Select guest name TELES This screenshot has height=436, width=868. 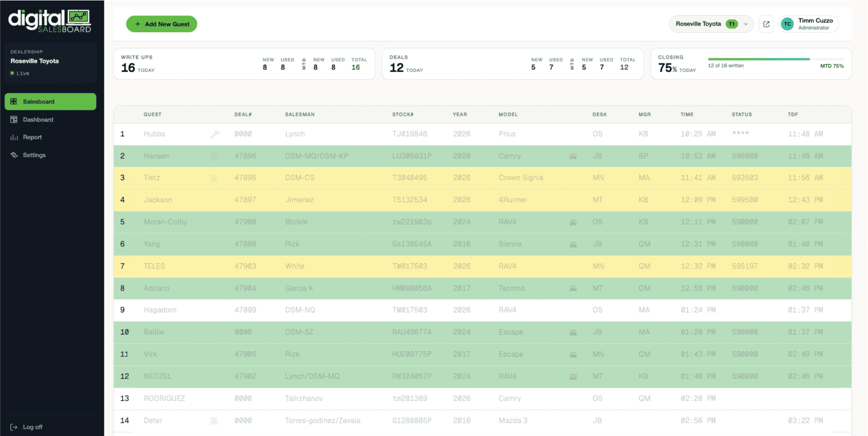tap(154, 266)
